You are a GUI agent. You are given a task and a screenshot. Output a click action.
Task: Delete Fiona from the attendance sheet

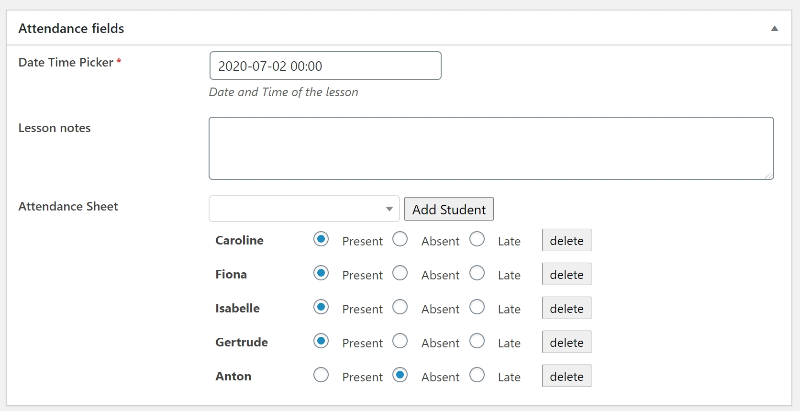click(567, 274)
